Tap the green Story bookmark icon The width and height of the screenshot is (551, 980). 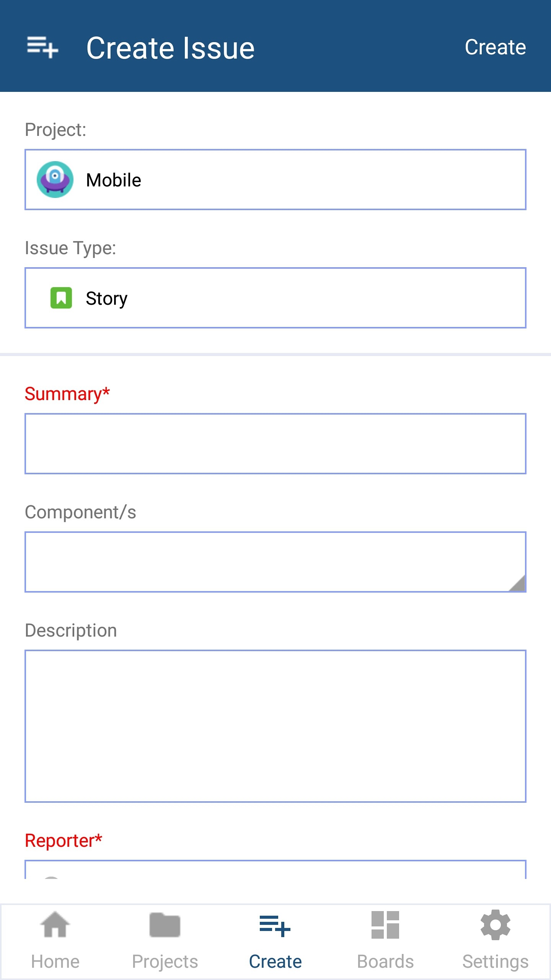pyautogui.click(x=61, y=298)
